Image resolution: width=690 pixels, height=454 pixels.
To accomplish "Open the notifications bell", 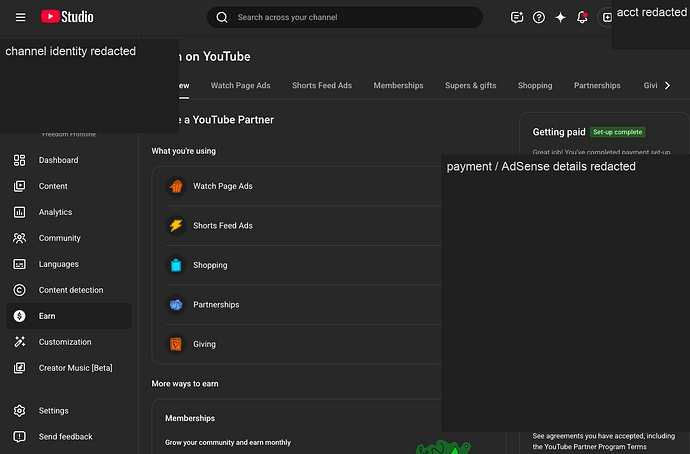I will click(x=582, y=17).
